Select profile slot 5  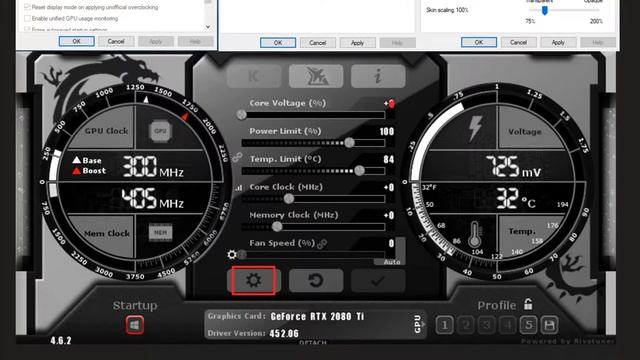[529, 325]
